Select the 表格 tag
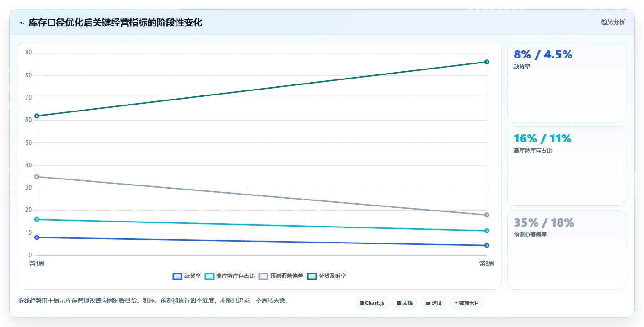Viewport: 644px width, 327px height. click(405, 303)
